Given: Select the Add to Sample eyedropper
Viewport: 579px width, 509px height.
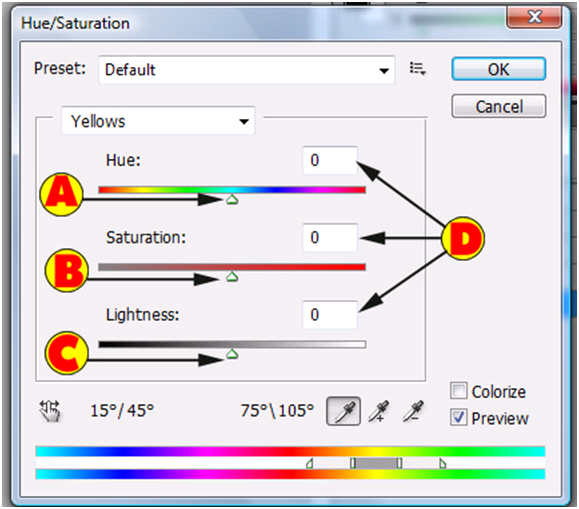Looking at the screenshot, I should click(x=379, y=411).
